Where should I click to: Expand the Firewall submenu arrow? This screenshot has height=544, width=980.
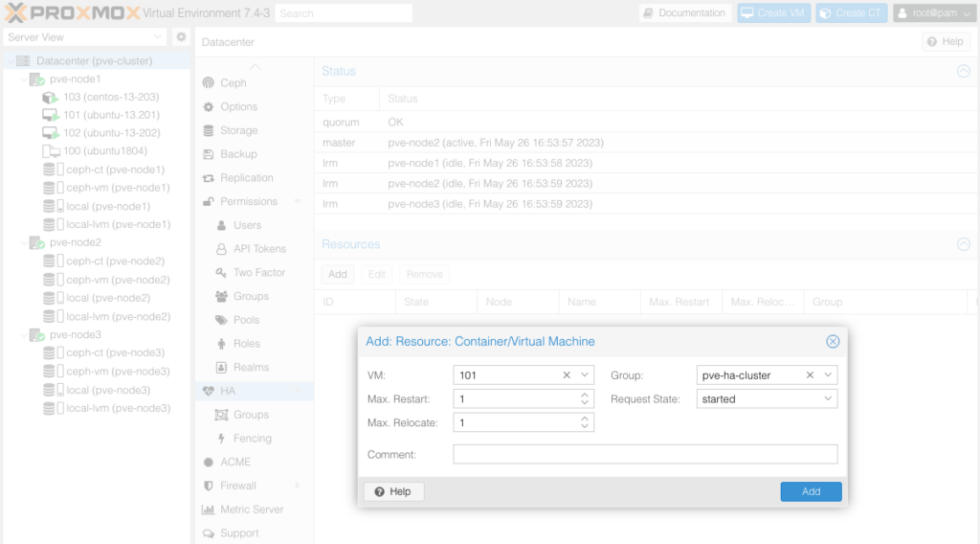pos(297,486)
